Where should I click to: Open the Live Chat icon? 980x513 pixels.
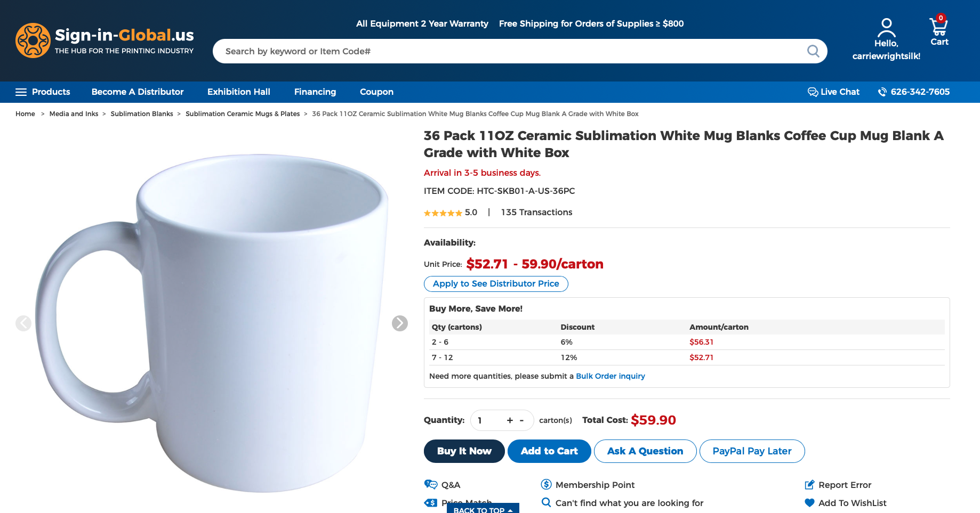pyautogui.click(x=813, y=92)
